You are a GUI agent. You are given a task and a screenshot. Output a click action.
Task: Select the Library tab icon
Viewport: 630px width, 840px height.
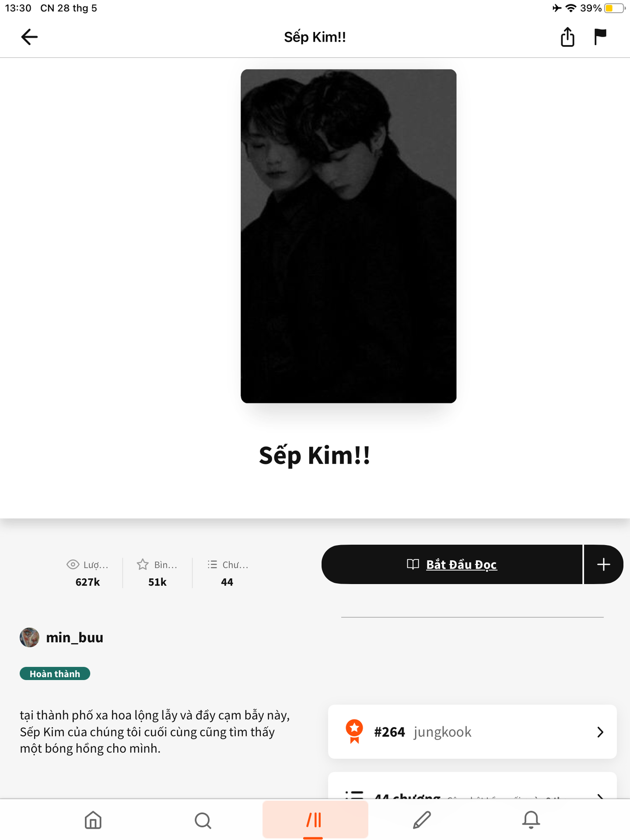[314, 820]
